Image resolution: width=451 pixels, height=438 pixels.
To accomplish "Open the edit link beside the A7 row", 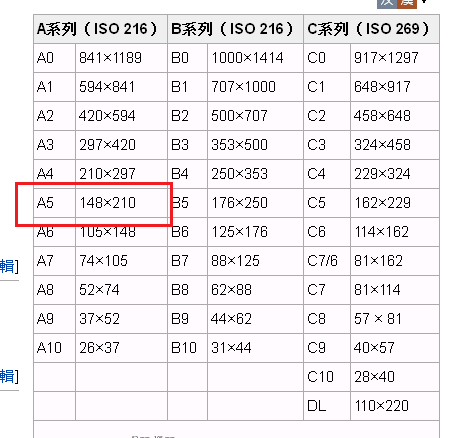I will pyautogui.click(x=7, y=266).
